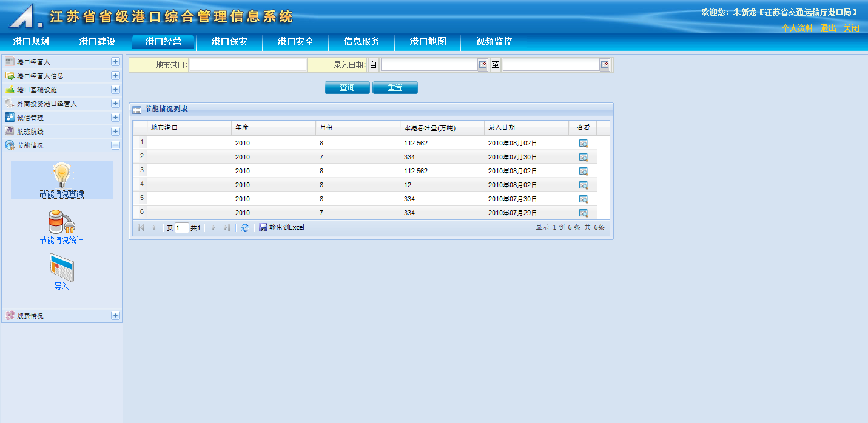Sort by the 本港吞吐量 column header
The image size is (868, 423).
pyautogui.click(x=429, y=128)
